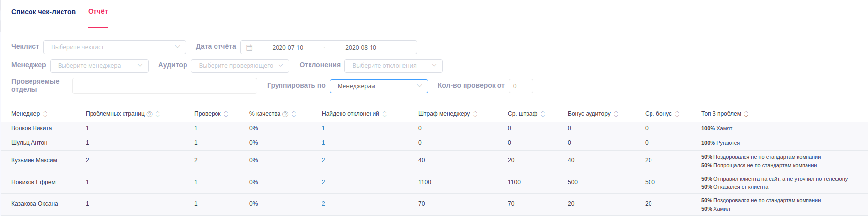Open deviations link for Новиков Ефрем
The image size is (868, 216).
point(323,182)
